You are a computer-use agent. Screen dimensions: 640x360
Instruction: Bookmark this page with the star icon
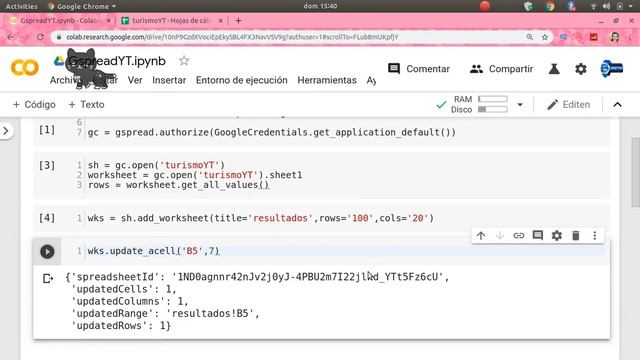544,37
